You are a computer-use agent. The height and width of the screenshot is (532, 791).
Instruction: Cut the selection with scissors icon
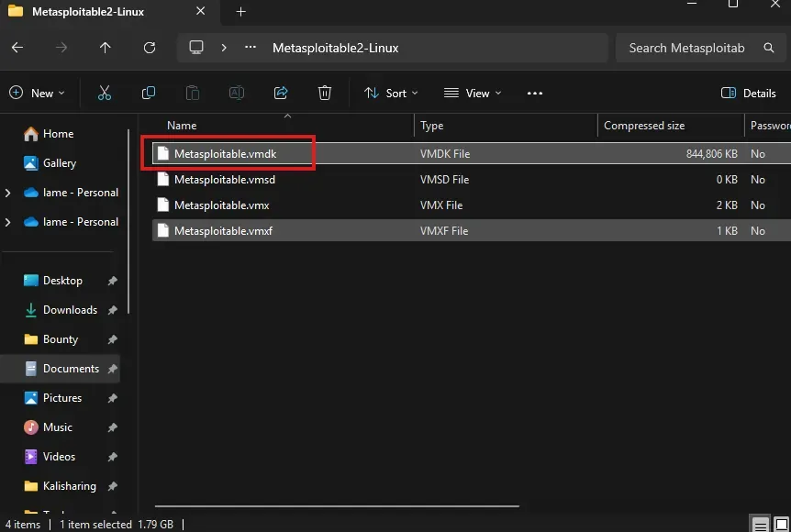tap(105, 94)
